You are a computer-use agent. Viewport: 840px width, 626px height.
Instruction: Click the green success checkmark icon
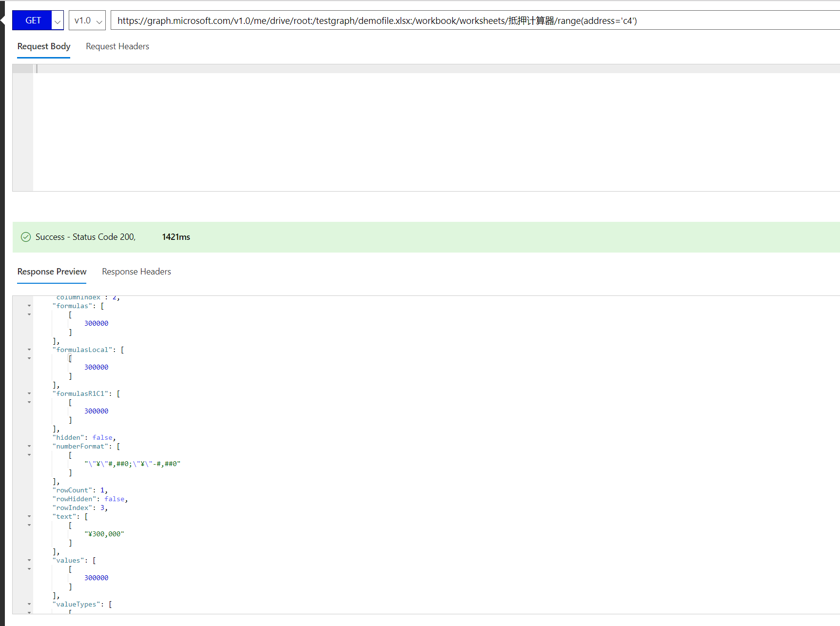(26, 237)
